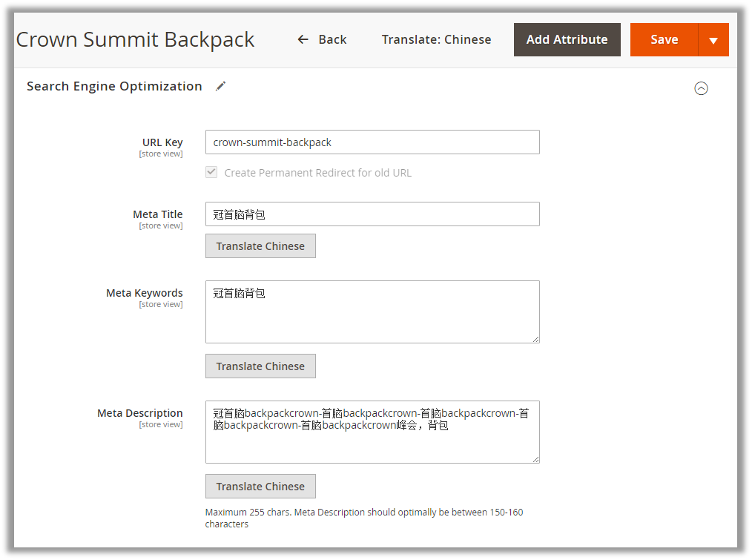Focus the URL Key input field

click(372, 142)
